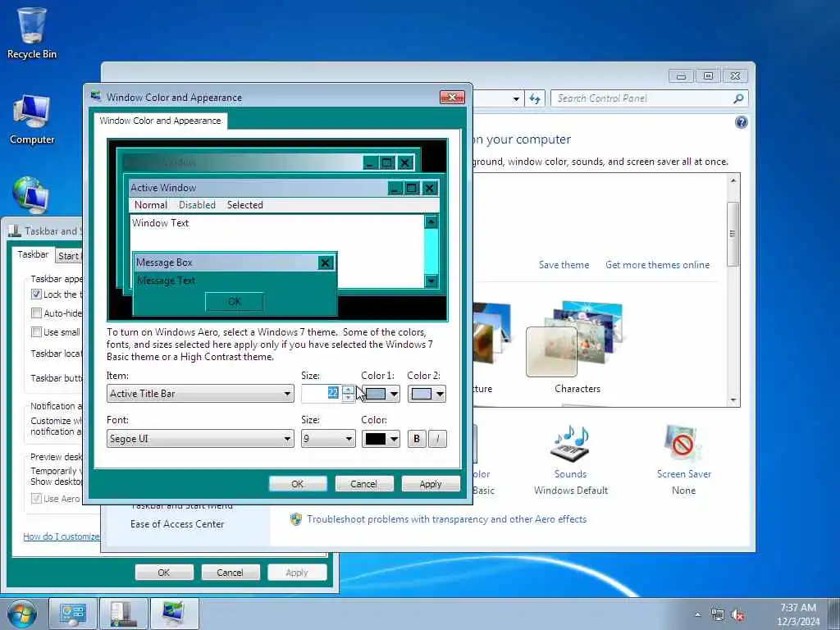Click How do I customize link
Image resolution: width=840 pixels, height=630 pixels.
point(61,536)
